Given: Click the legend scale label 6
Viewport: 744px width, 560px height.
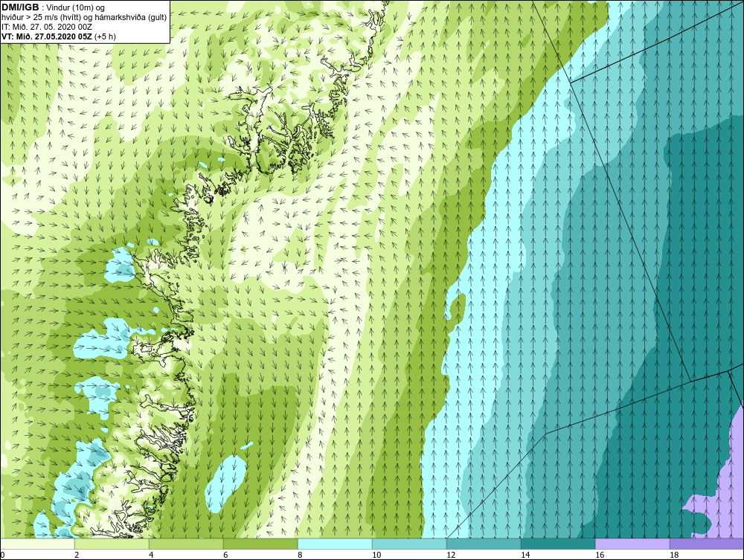Looking at the screenshot, I should (x=225, y=555).
